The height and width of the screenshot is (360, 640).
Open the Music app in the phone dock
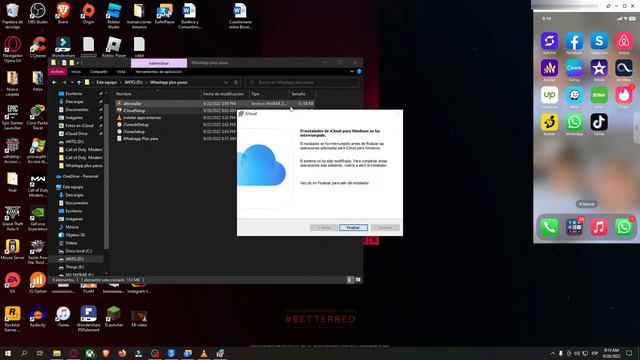[599, 227]
